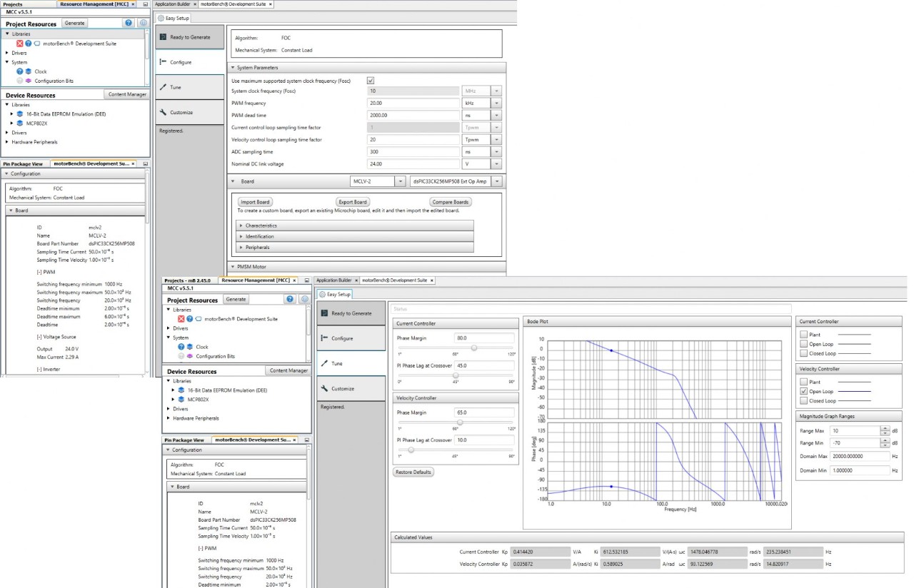The image size is (914, 588).
Task: Click the Current Controller Phase Margin slider handle
Action: pos(474,348)
